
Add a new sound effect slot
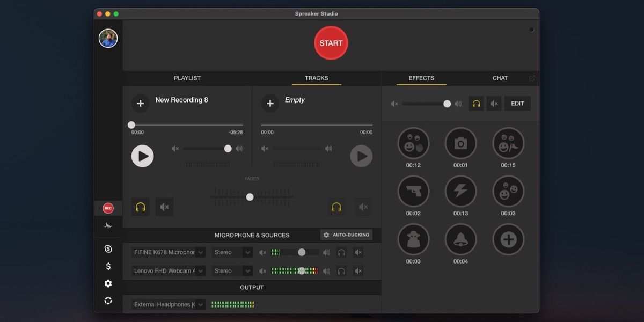point(508,239)
